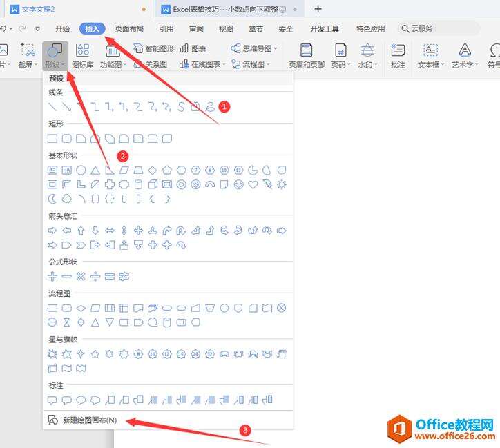Choose 新建绘图画布(N) at menu bottom
This screenshot has width=500, height=448.
(82, 420)
